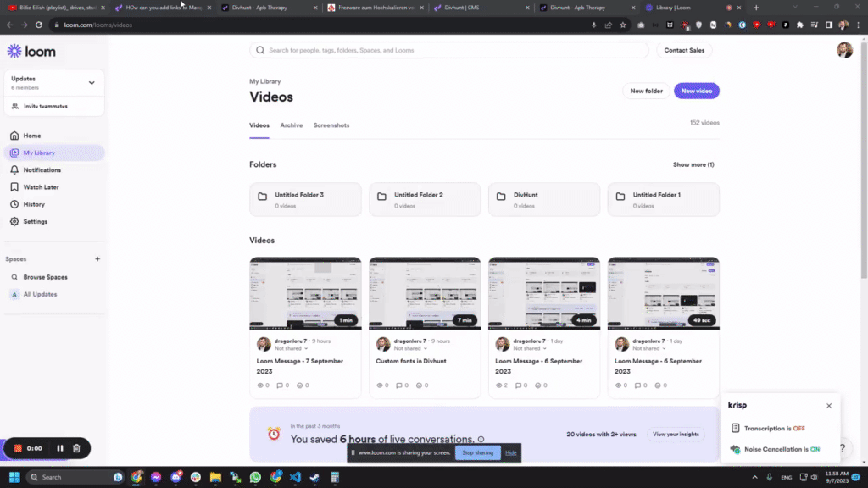
Task: Switch to the Billie Eilish playlist browser tab
Action: coord(56,8)
